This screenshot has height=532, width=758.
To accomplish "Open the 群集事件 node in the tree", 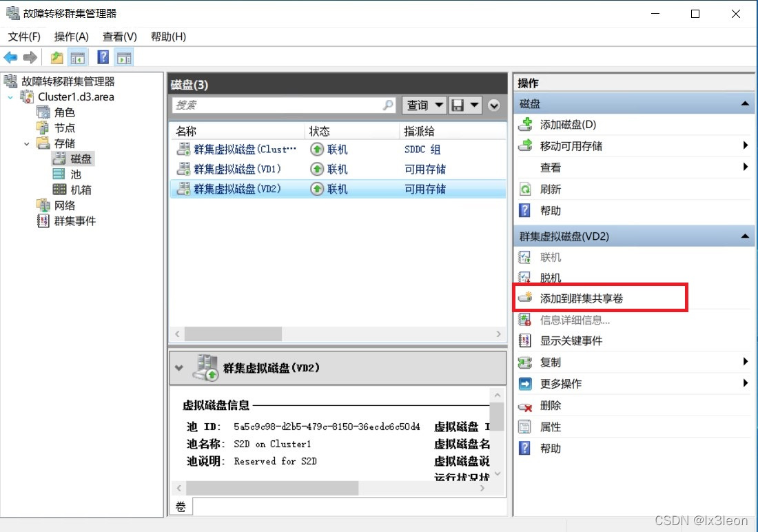I will [74, 221].
